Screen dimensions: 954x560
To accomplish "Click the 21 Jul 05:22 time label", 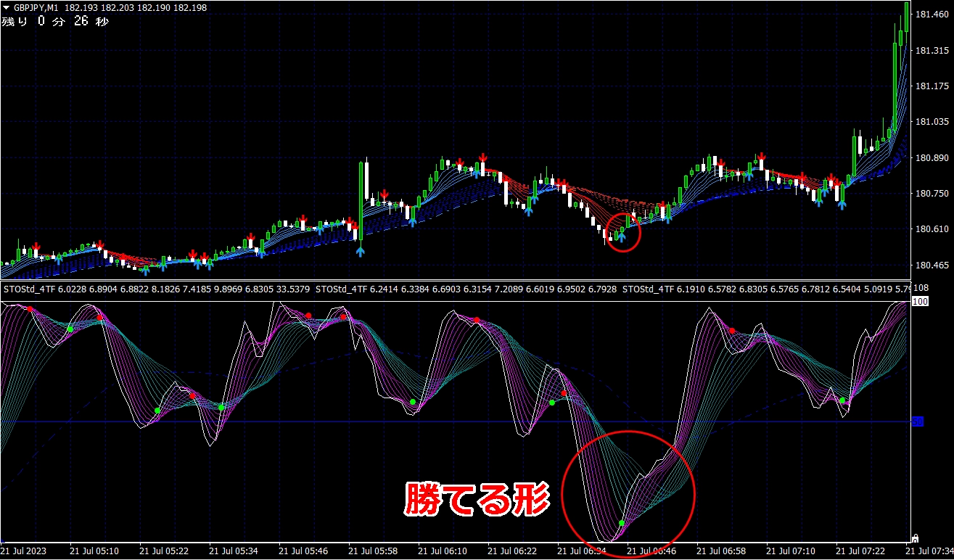I will pos(164,551).
